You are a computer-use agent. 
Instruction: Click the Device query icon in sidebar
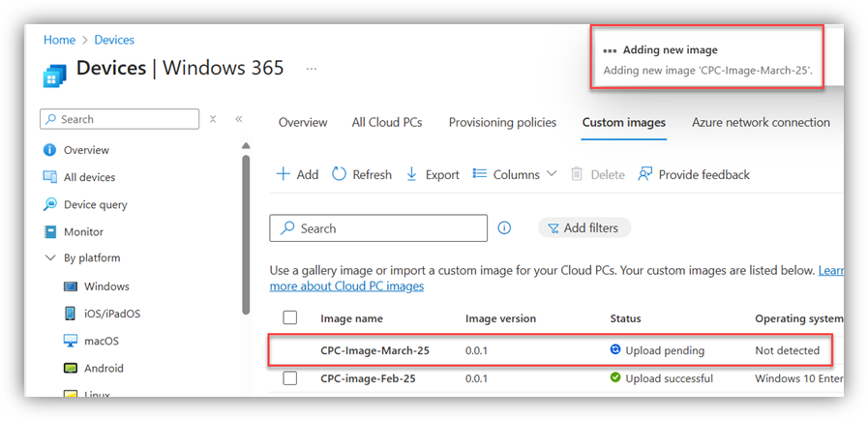tap(49, 204)
